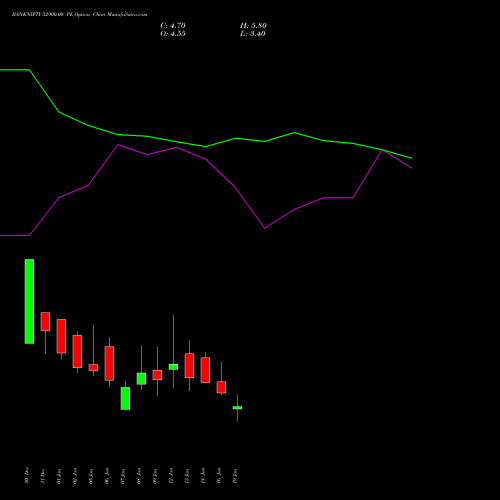Click the '31 Dec' date axis label

tap(43, 476)
